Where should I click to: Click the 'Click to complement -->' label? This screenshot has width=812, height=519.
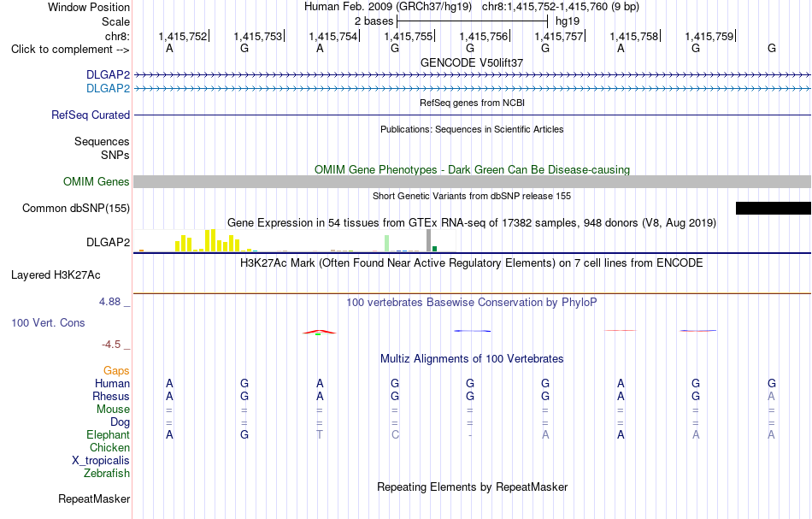(70, 50)
